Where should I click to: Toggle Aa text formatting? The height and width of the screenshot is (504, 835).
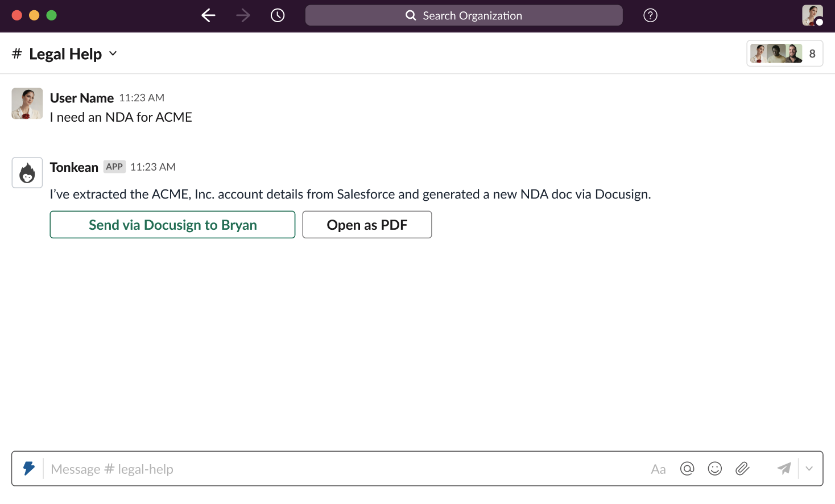tap(658, 469)
